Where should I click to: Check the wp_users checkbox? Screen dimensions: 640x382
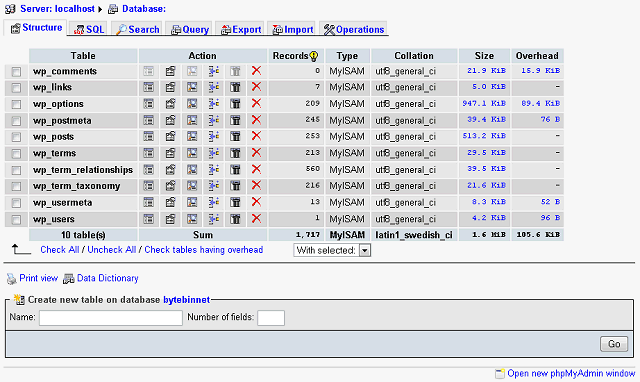pyautogui.click(x=16, y=220)
